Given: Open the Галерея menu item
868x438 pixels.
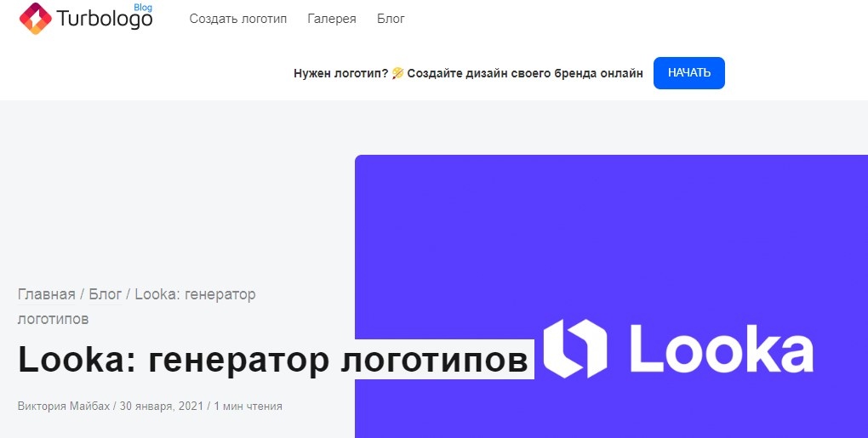Looking at the screenshot, I should (332, 19).
